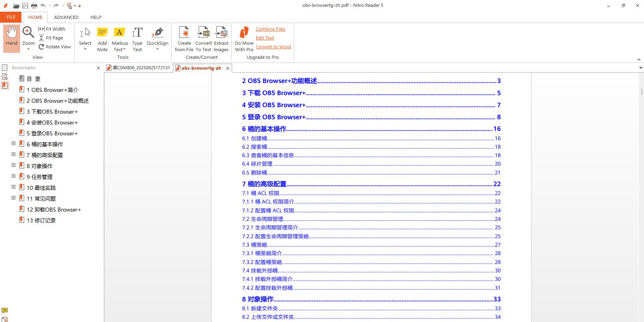
Task: Open the Zoom dropdown arrow
Action: point(28,49)
